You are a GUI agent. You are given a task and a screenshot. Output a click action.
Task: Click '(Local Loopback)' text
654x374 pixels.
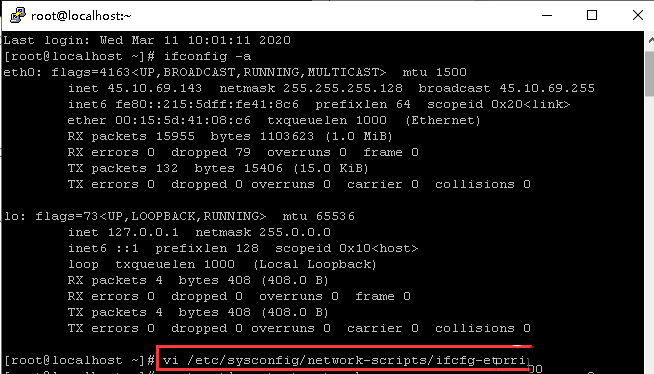pos(315,264)
